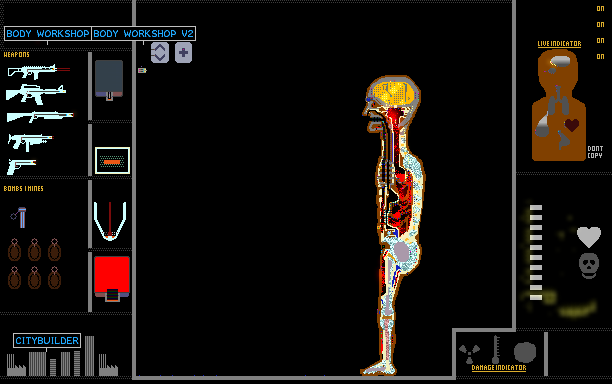Toggle the second 'on' switch
Image resolution: width=612 pixels, height=384 pixels.
(600, 25)
